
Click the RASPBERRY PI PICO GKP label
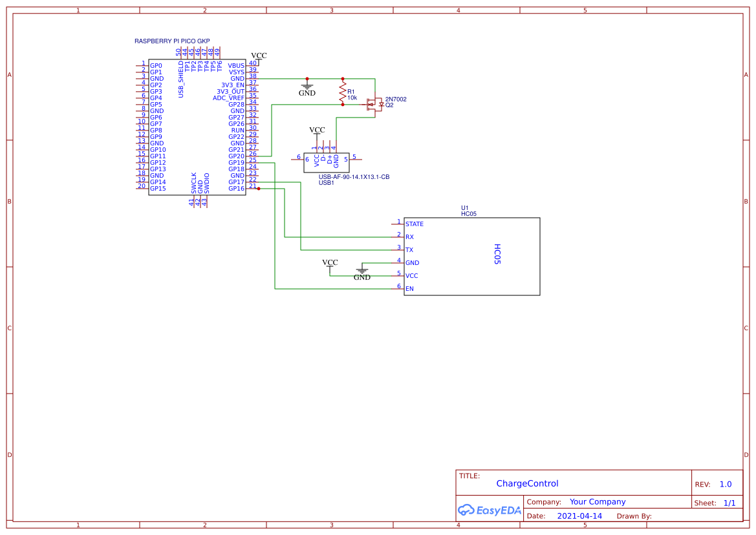pyautogui.click(x=172, y=41)
